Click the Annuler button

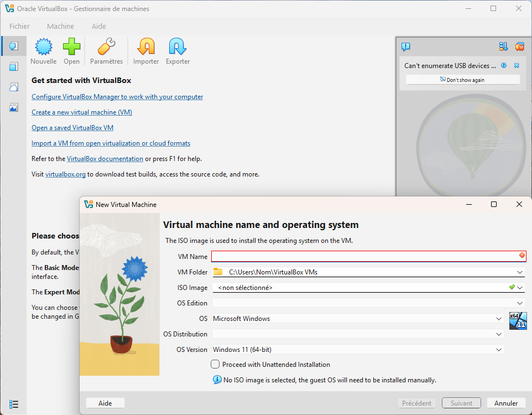pos(506,403)
